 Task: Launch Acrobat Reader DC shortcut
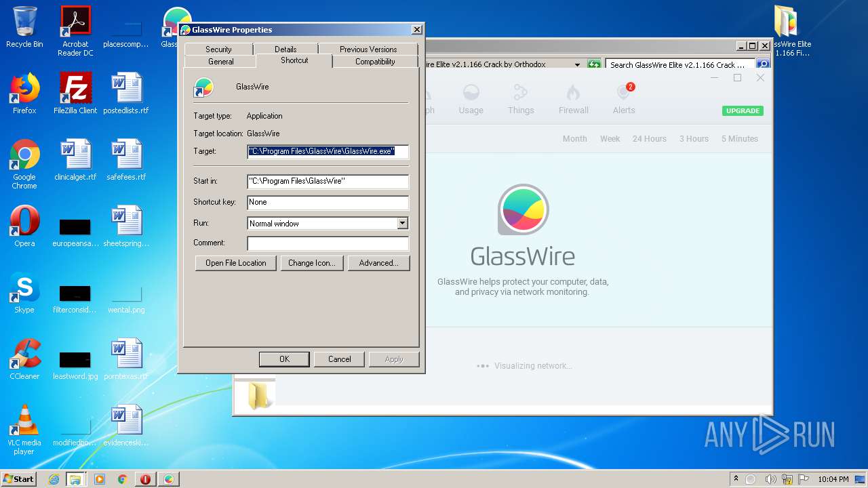point(75,30)
